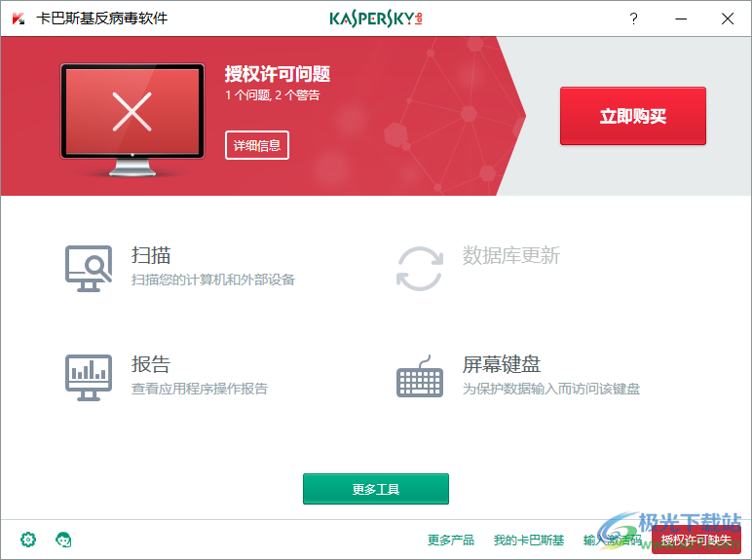Click the reports bar chart monitor icon

point(89,377)
